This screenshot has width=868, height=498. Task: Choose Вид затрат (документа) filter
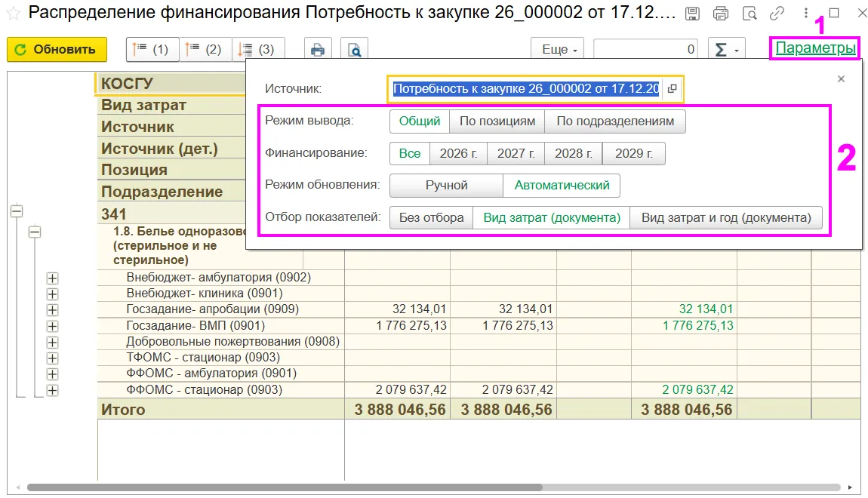[x=551, y=217]
